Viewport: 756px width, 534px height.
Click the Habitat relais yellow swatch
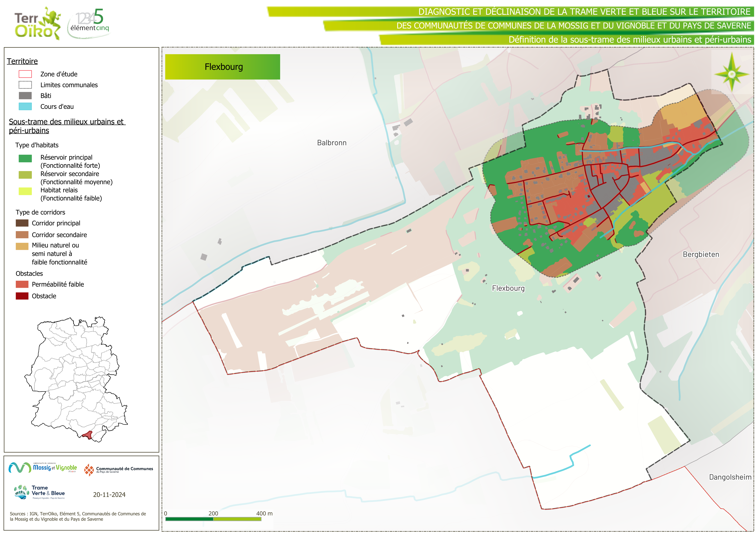(x=25, y=191)
